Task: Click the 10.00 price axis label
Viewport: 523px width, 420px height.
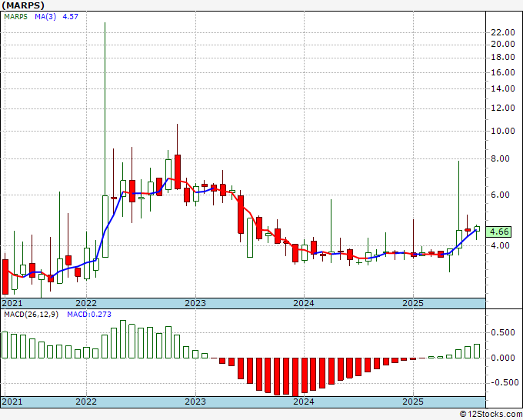Action: point(503,131)
